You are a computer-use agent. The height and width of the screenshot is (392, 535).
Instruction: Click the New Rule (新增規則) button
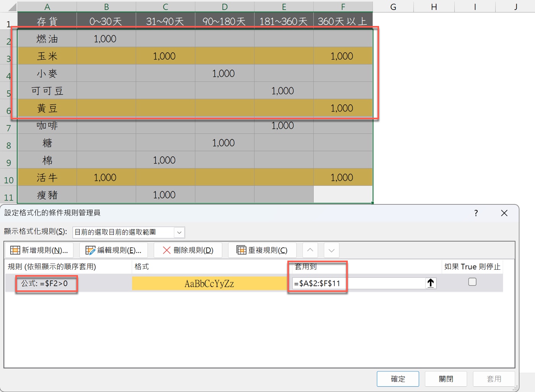pyautogui.click(x=39, y=250)
